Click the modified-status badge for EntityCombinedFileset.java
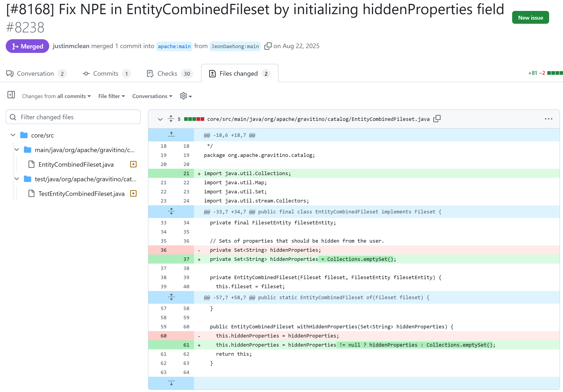Screen dimensions: 563x392 [133, 164]
